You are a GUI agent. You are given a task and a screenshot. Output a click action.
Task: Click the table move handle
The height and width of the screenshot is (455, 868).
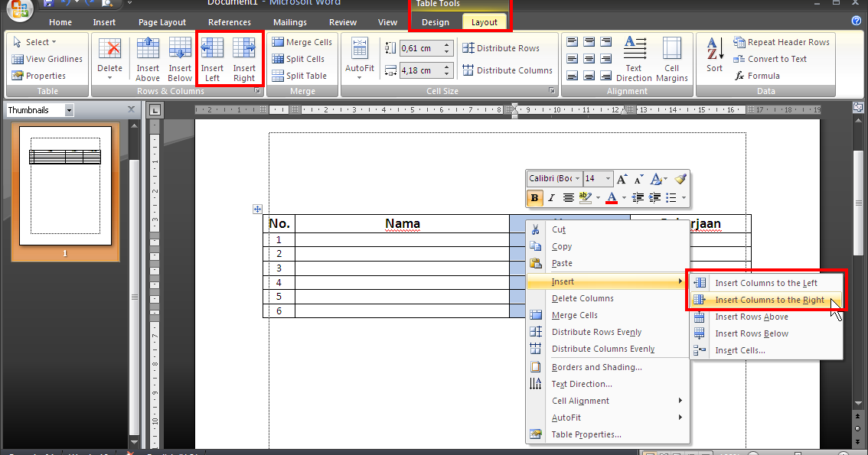[257, 209]
